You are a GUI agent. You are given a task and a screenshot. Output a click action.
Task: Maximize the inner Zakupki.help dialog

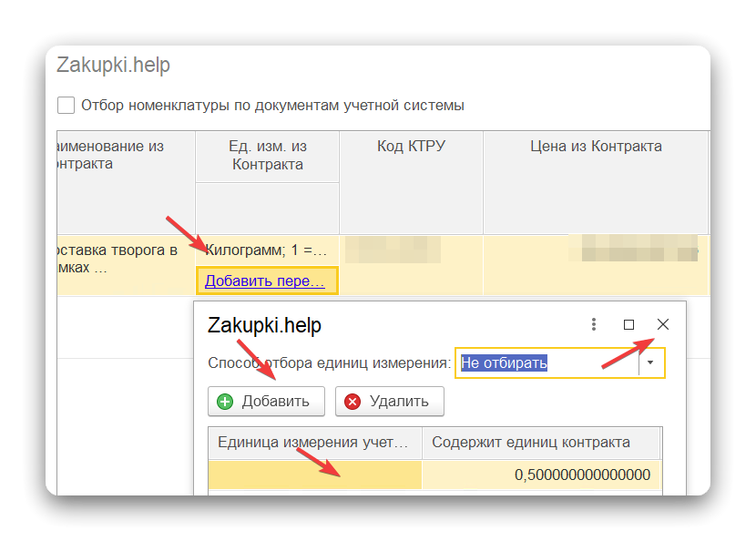[628, 324]
